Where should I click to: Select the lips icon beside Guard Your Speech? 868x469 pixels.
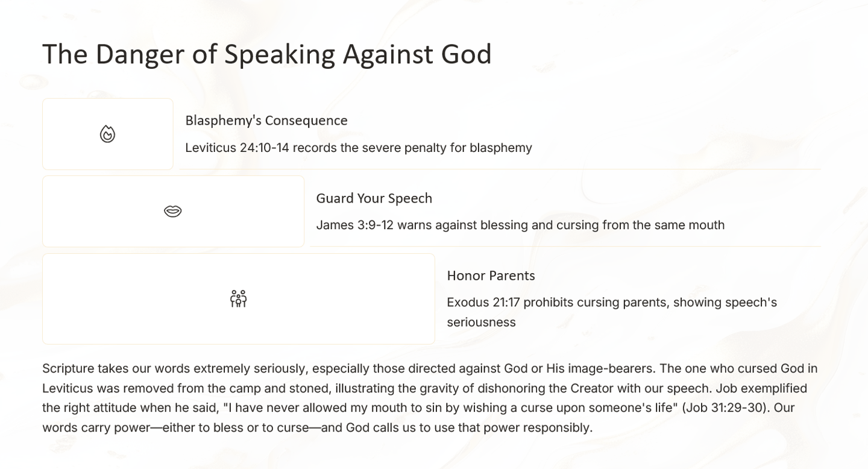coord(173,211)
